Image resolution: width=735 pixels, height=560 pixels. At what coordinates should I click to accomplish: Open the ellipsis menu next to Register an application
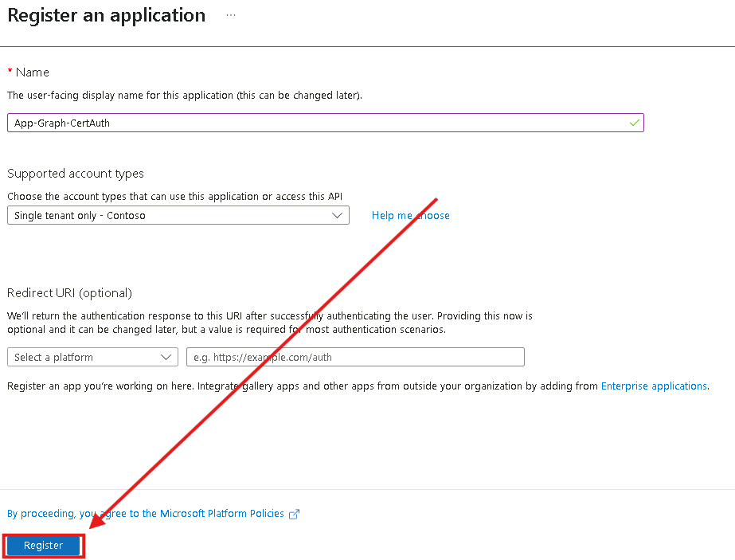click(x=231, y=15)
